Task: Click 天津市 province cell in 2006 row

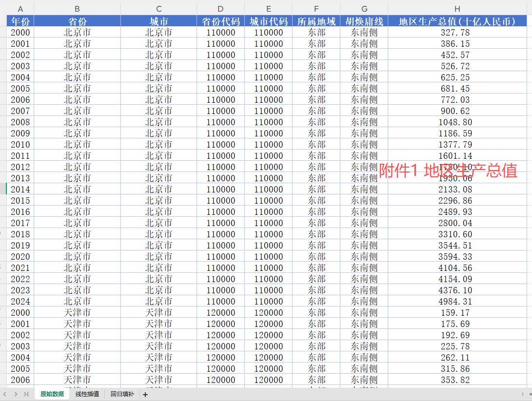Action: pyautogui.click(x=78, y=379)
